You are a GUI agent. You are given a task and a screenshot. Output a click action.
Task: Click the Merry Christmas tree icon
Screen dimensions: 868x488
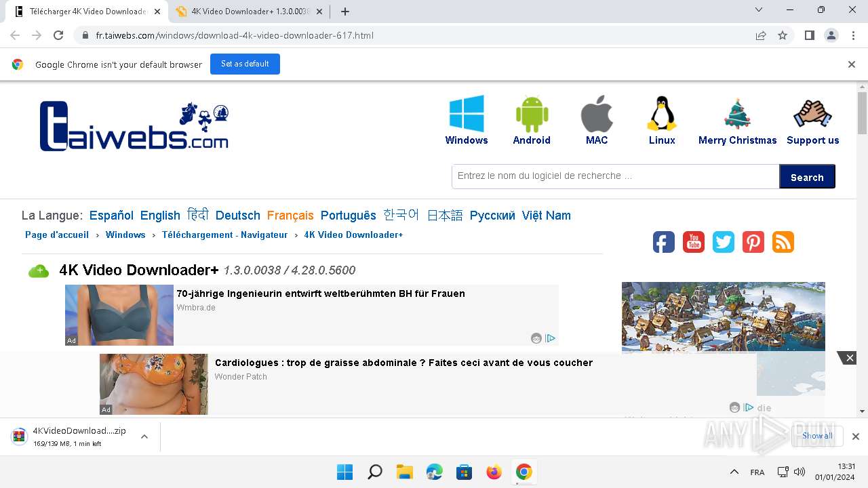[x=737, y=114]
